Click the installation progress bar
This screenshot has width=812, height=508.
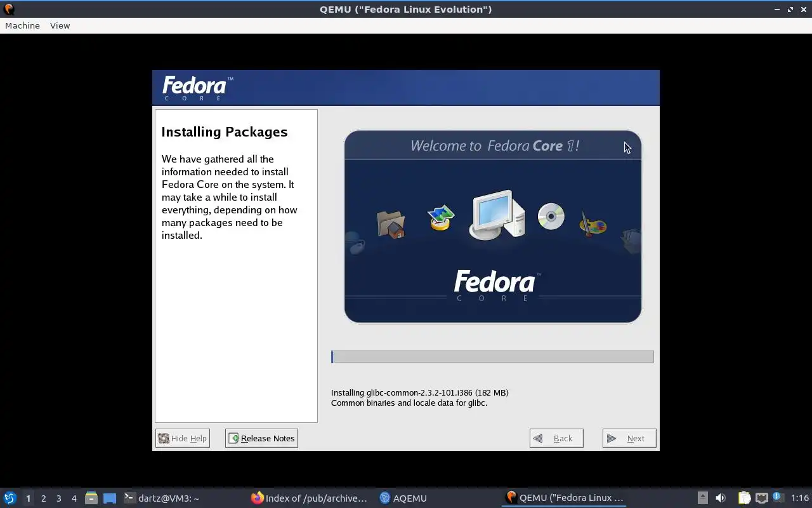492,357
